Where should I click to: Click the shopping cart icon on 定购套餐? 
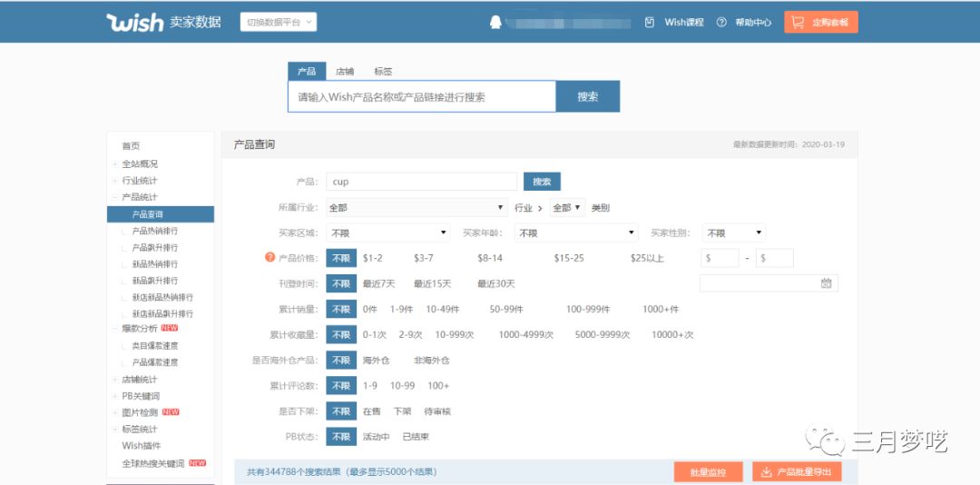coord(798,22)
